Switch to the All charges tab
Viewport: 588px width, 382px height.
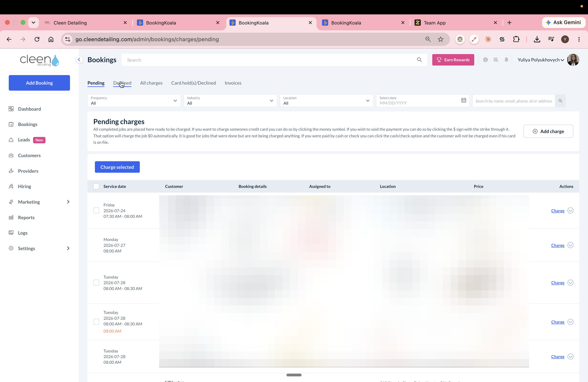[x=151, y=83]
